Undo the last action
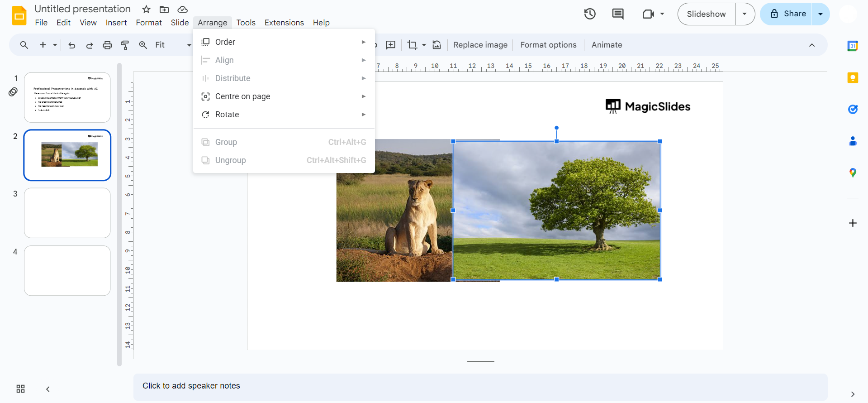Image resolution: width=868 pixels, height=403 pixels. [71, 45]
